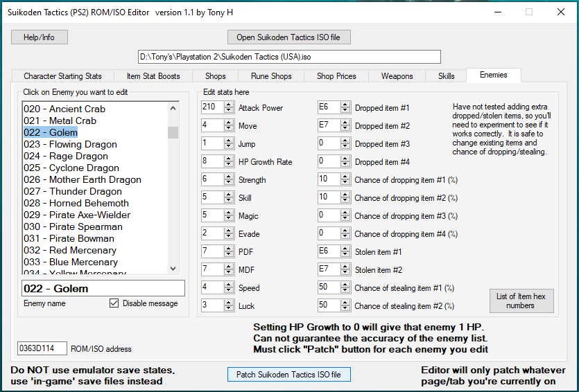Viewport: 579px width, 392px height.
Task: Click the Dropped item #3 stepper arrows
Action: pos(345,143)
